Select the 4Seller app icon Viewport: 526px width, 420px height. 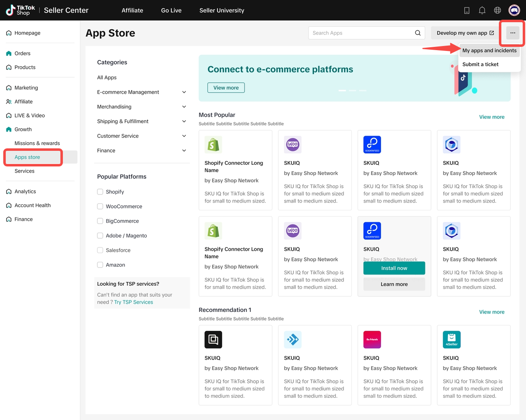tap(452, 339)
